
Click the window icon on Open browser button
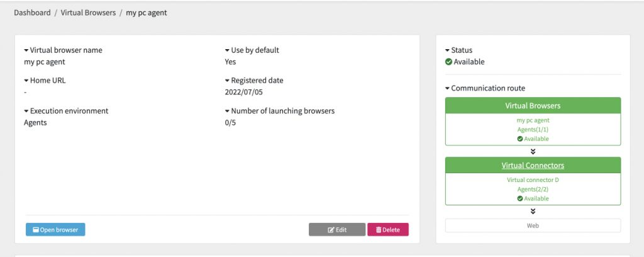36,230
